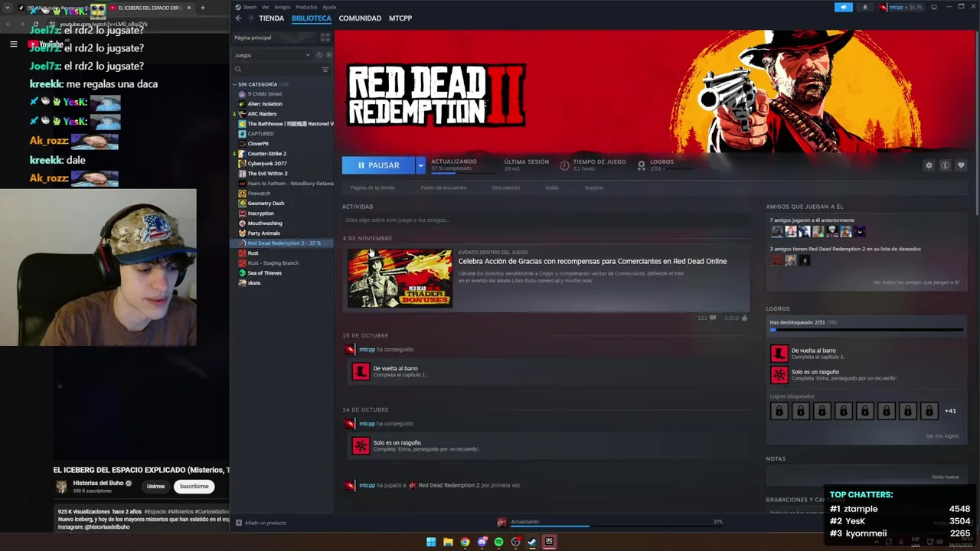This screenshot has width=980, height=551.
Task: Click the first locked achievement padlock icon
Action: tap(779, 411)
